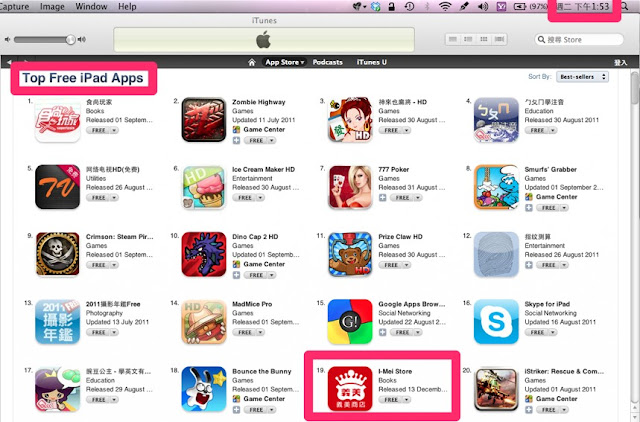This screenshot has height=422, width=640.
Task: Open the I-Mei Store app icon
Action: (x=350, y=389)
